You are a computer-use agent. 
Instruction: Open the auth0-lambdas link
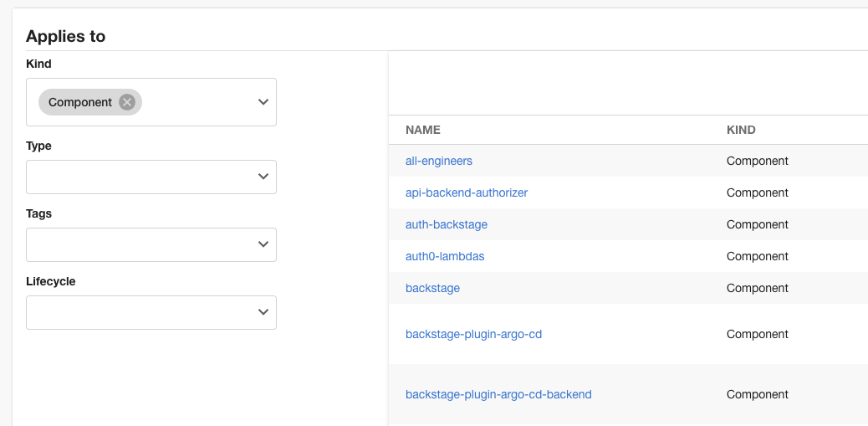[x=445, y=256]
